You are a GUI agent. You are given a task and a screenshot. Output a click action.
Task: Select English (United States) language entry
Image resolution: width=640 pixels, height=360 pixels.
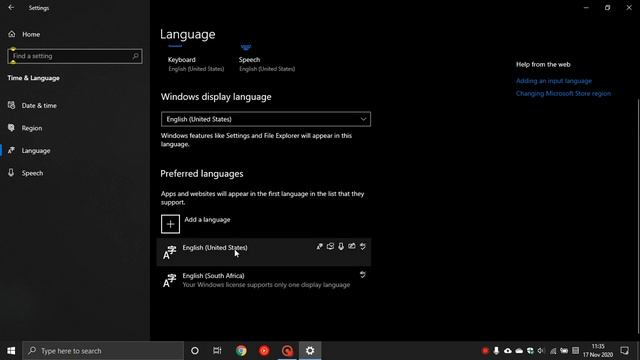pyautogui.click(x=264, y=252)
